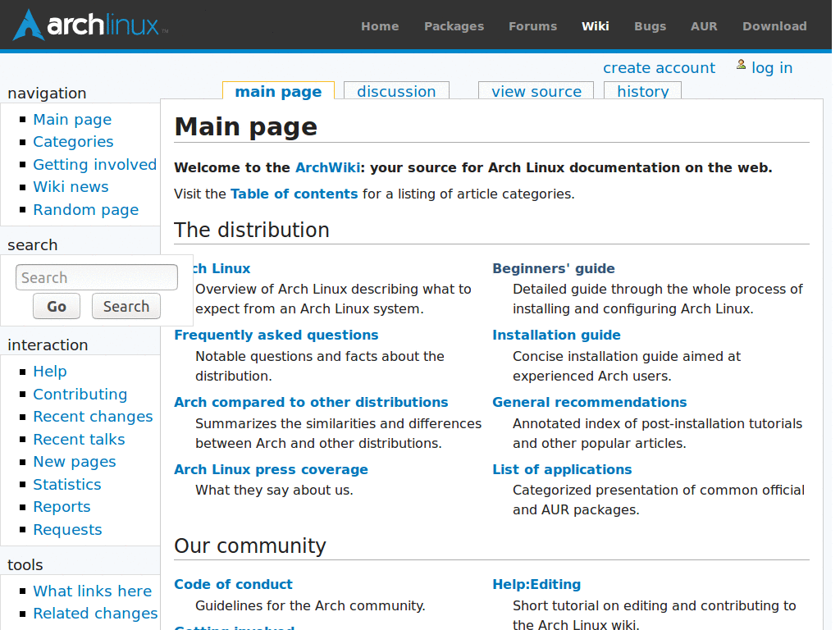Open the Table of contents link
Viewport: 840px width, 630px height.
(294, 194)
